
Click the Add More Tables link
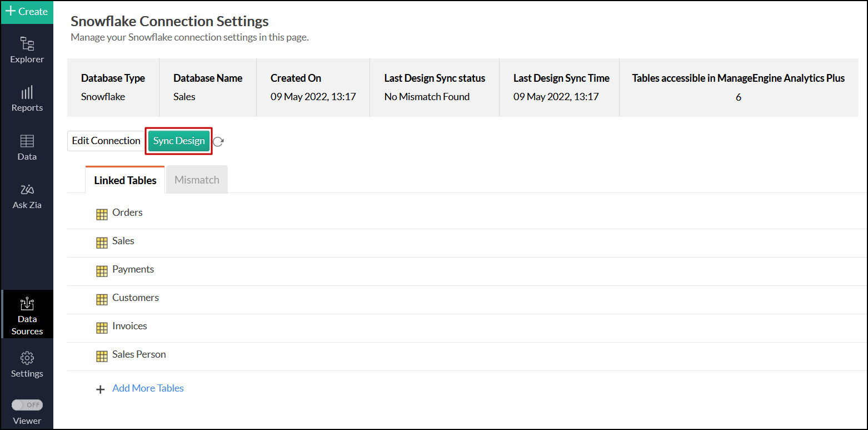tap(148, 388)
